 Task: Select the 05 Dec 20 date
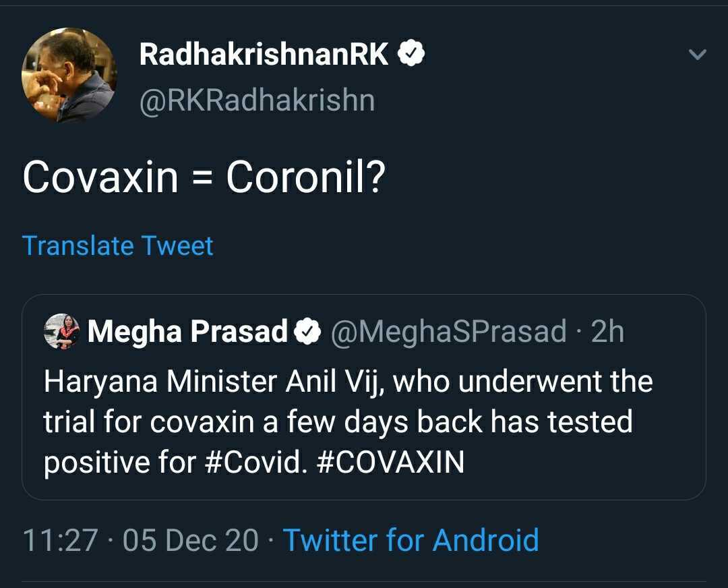point(191,540)
